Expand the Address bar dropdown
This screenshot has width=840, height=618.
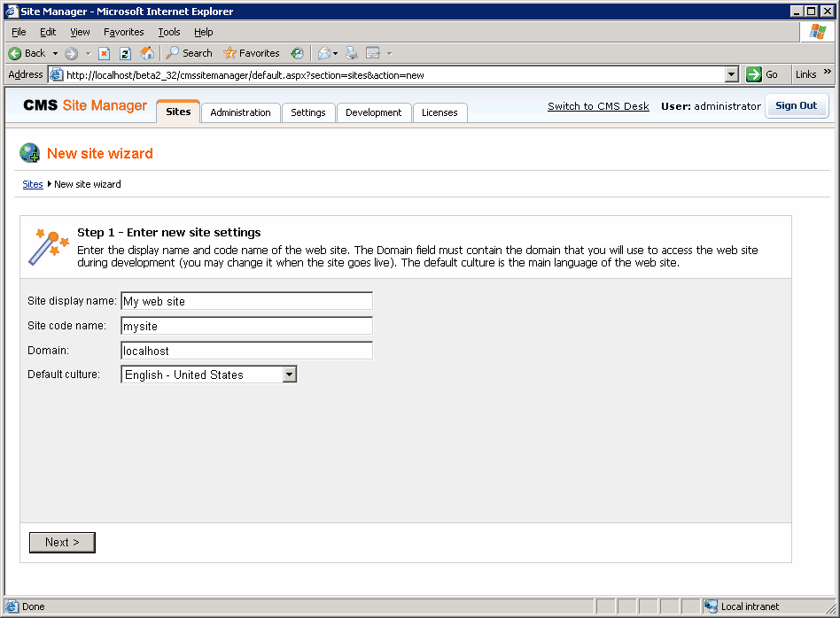pos(732,74)
